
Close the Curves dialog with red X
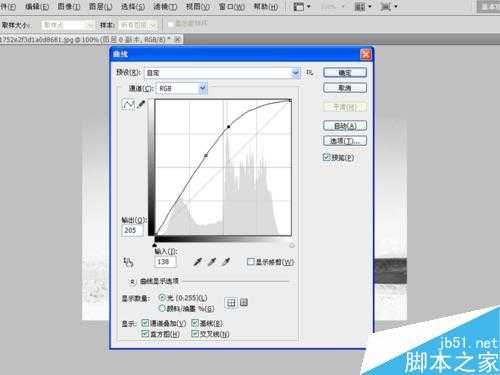[x=366, y=54]
